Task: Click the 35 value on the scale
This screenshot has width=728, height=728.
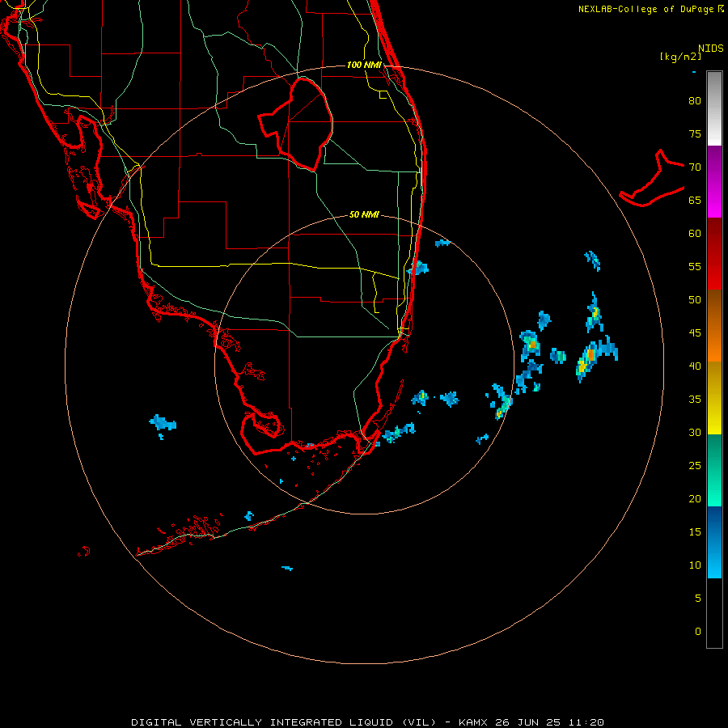Action: (x=695, y=400)
